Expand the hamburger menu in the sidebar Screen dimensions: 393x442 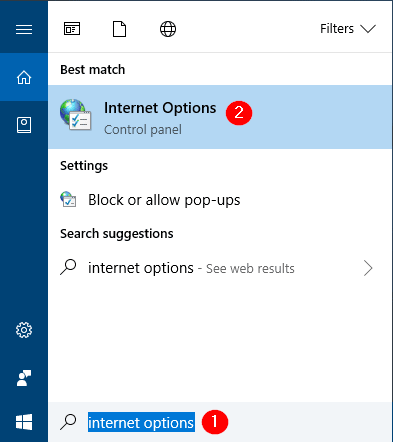pos(24,29)
